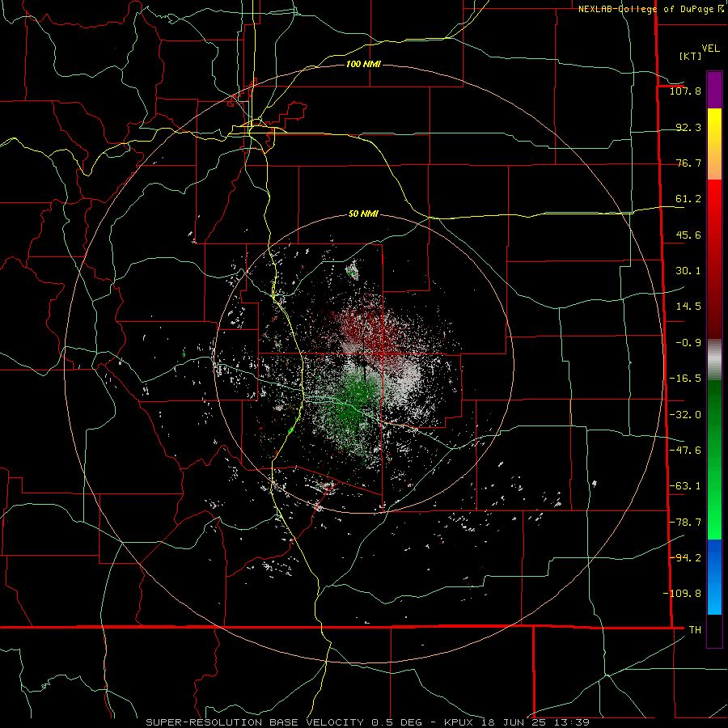Click the gray near-zero segment of color bar
The image size is (728, 728).
tap(714, 360)
